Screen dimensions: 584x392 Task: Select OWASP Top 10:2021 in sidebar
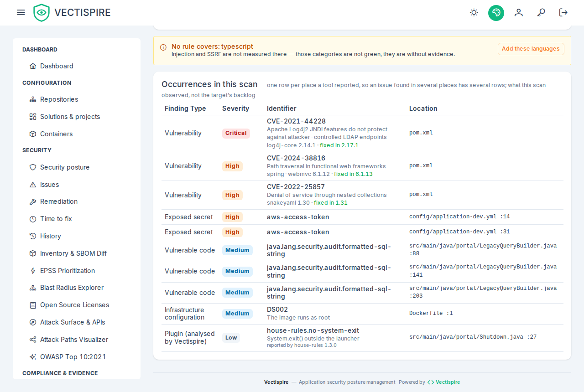(x=73, y=357)
